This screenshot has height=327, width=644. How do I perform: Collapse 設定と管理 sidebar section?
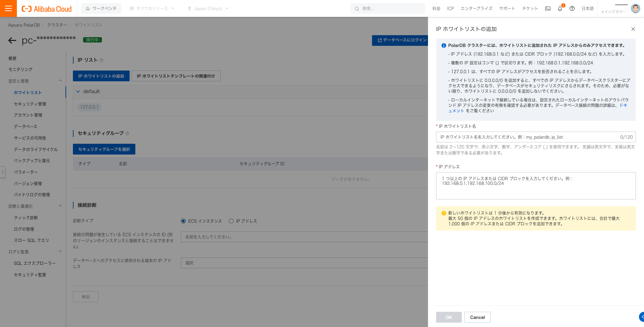coord(60,81)
